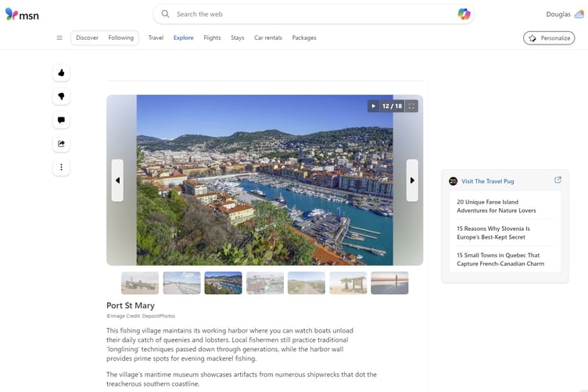Click the main harbor slide image

[x=265, y=180]
